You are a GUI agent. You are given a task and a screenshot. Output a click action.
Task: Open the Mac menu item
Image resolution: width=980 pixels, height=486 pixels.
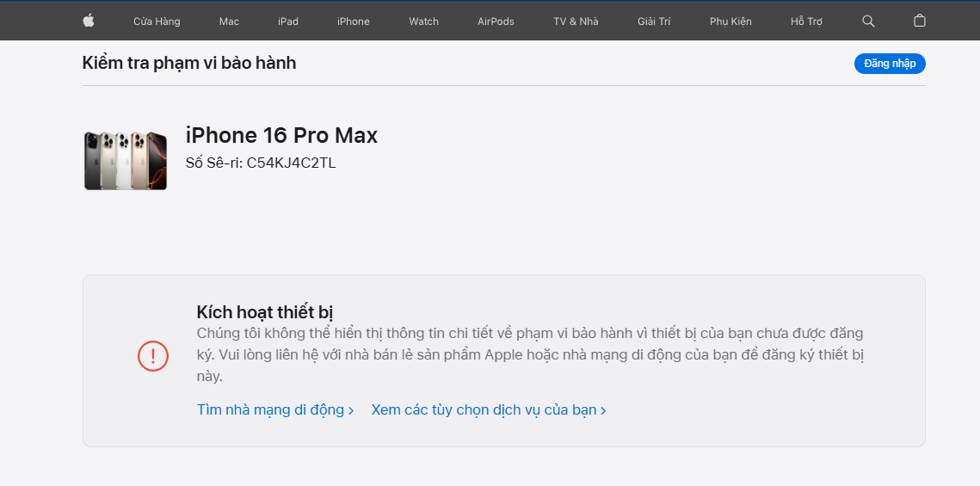(x=230, y=22)
